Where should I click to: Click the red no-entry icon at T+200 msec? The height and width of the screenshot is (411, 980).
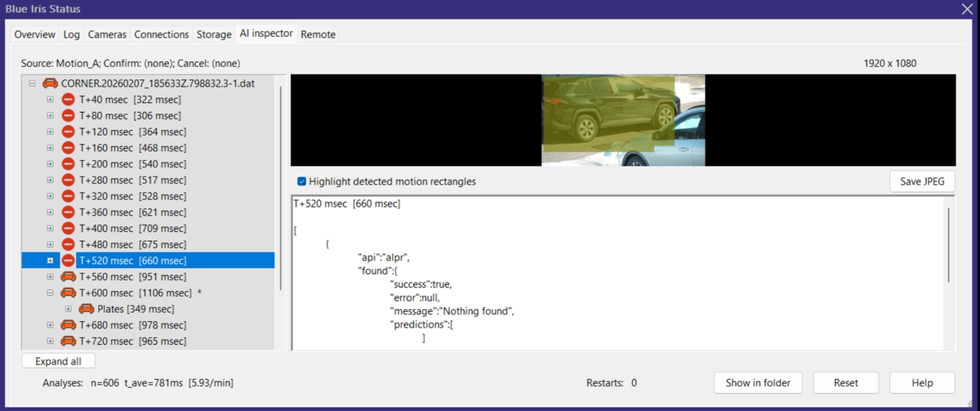69,164
